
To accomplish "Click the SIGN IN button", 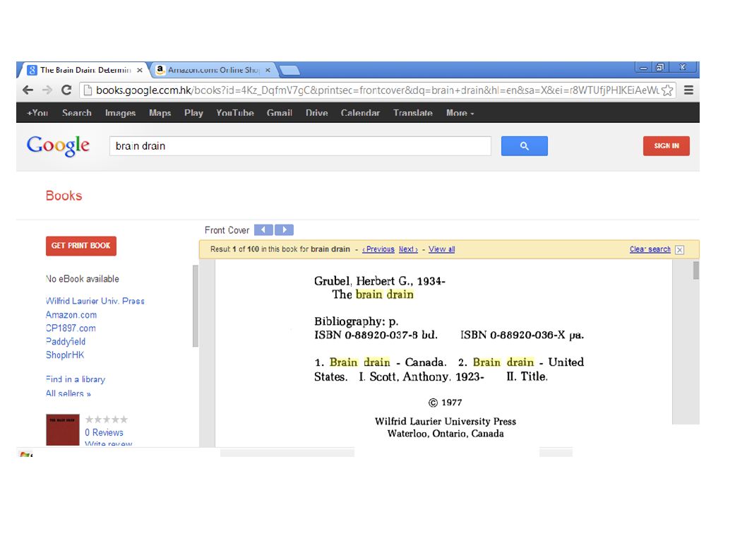I will 666,146.
